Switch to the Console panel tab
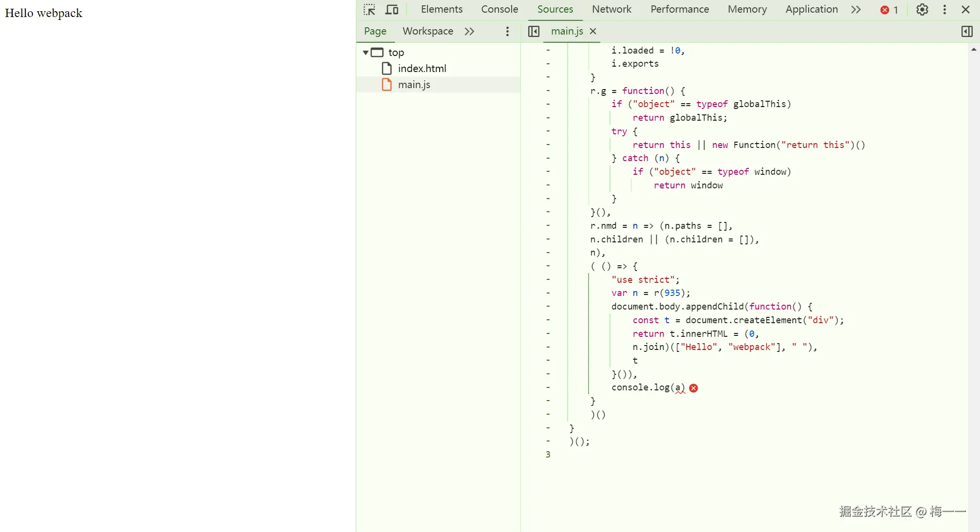The height and width of the screenshot is (532, 980). click(499, 9)
